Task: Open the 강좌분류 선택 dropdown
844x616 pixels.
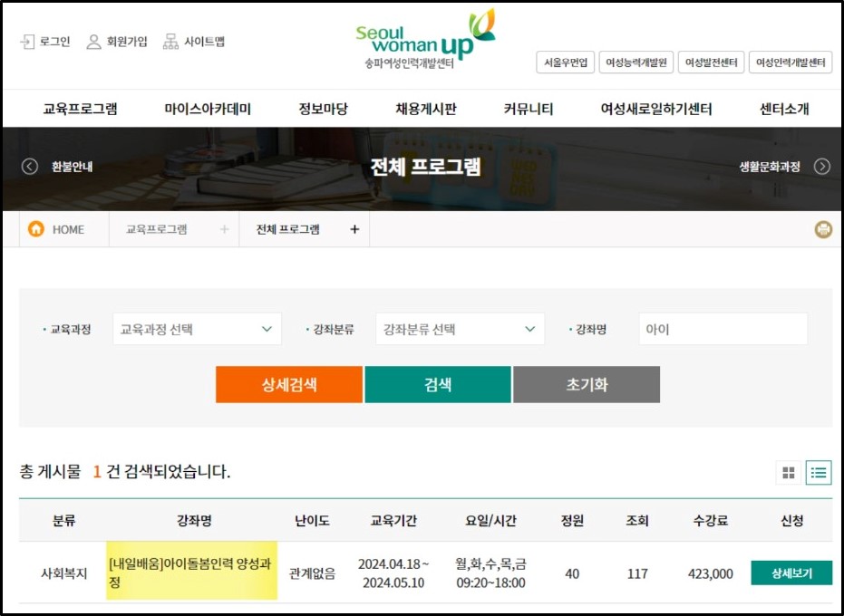Action: (x=460, y=329)
